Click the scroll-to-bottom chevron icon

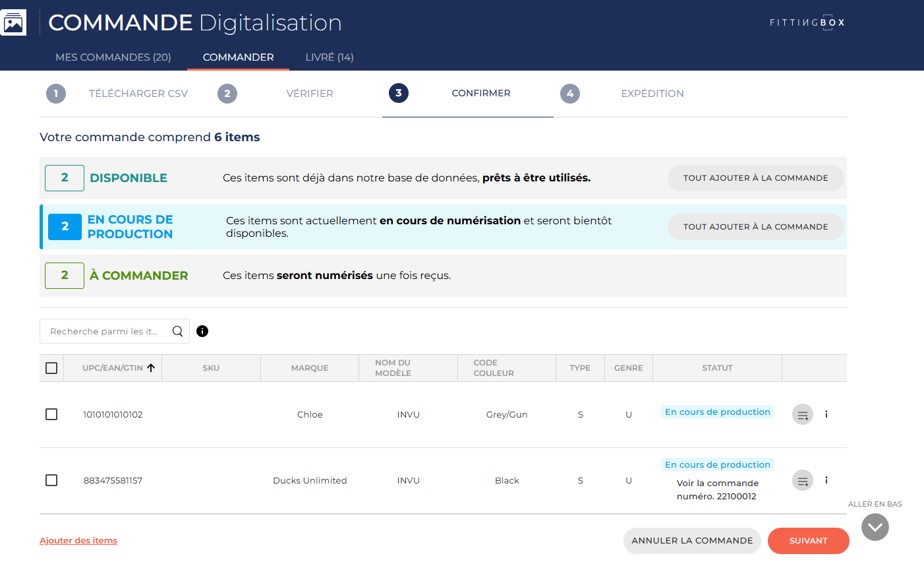click(x=875, y=527)
